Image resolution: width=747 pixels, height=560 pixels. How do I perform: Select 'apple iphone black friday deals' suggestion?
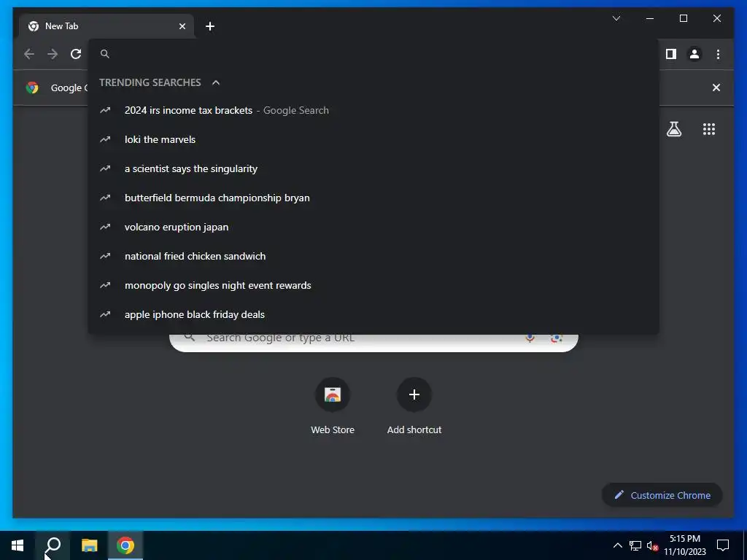(x=373, y=314)
